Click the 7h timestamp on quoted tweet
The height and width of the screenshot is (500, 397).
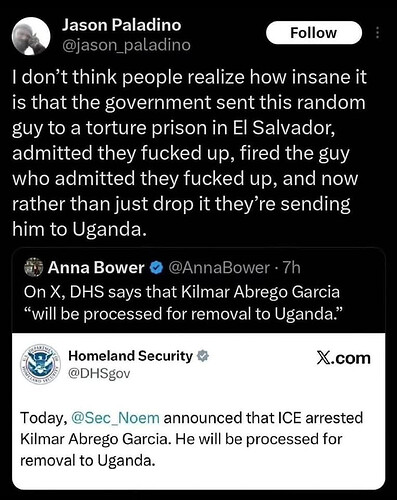pos(291,268)
